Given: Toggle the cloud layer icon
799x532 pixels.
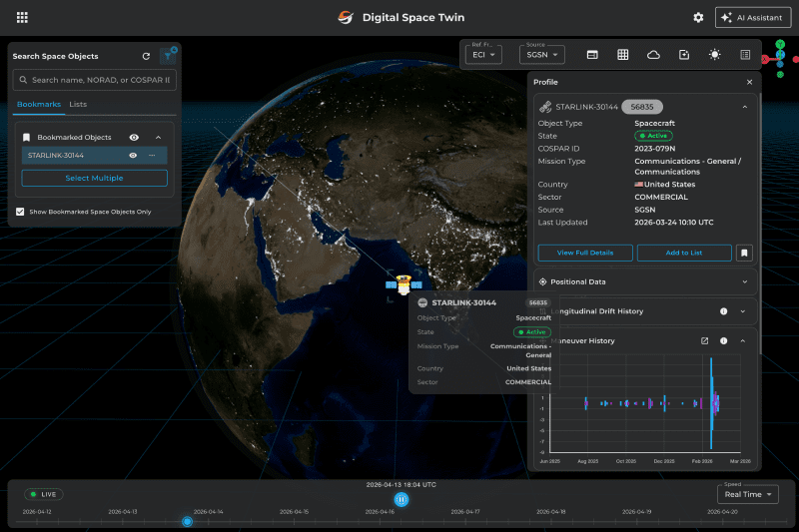Looking at the screenshot, I should pos(653,55).
